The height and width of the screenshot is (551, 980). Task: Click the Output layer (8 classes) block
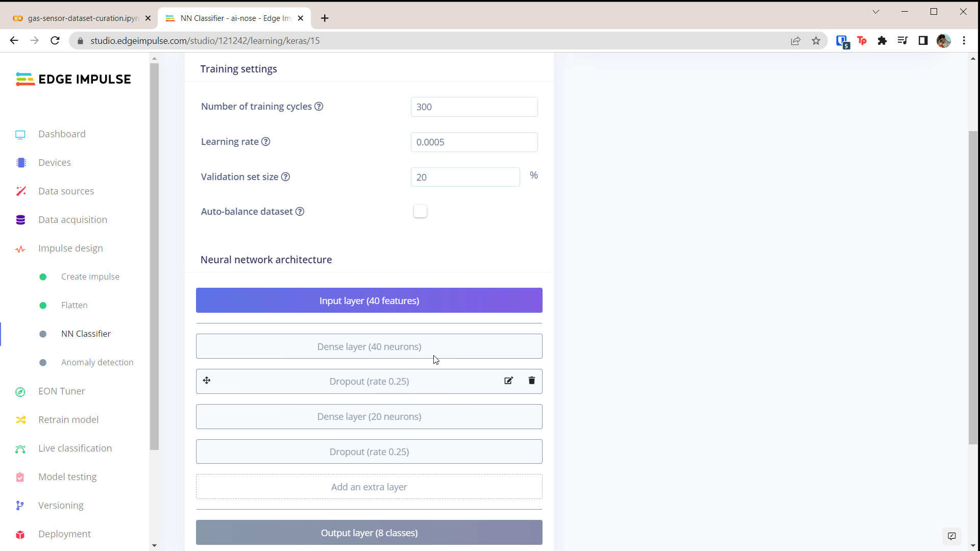click(x=369, y=532)
